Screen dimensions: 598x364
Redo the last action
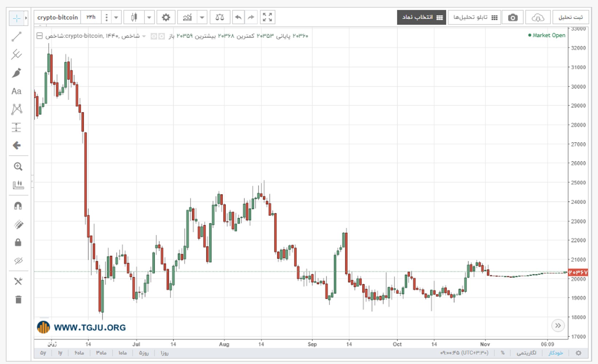click(x=251, y=17)
